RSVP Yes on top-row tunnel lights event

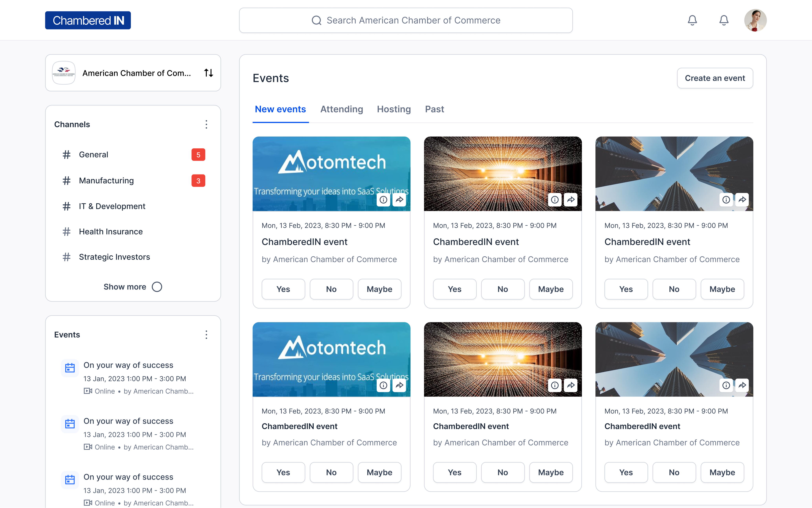tap(455, 289)
